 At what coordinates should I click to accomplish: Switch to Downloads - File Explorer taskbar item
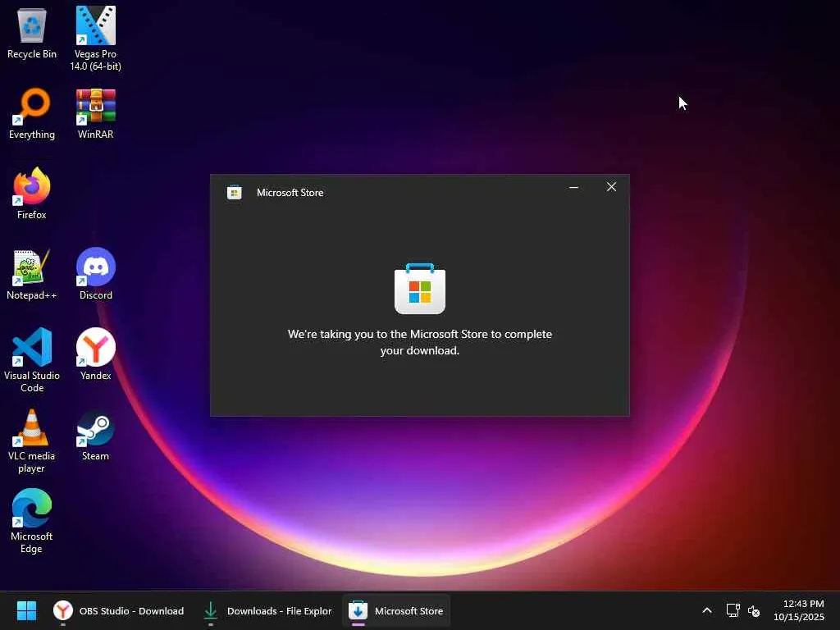coord(267,610)
